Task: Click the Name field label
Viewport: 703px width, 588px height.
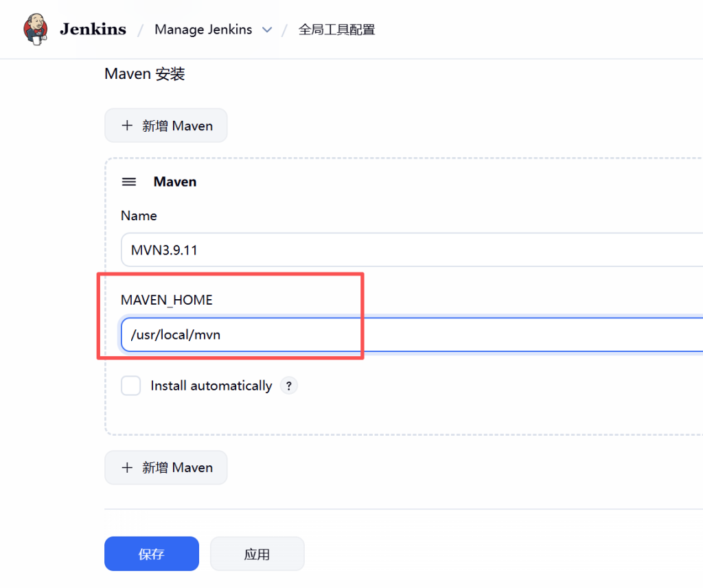Action: point(139,215)
